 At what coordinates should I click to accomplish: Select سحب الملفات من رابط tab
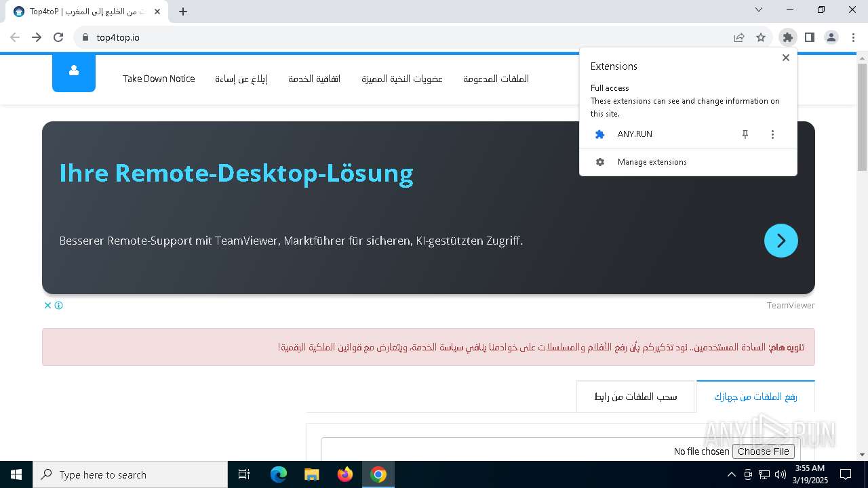point(635,396)
